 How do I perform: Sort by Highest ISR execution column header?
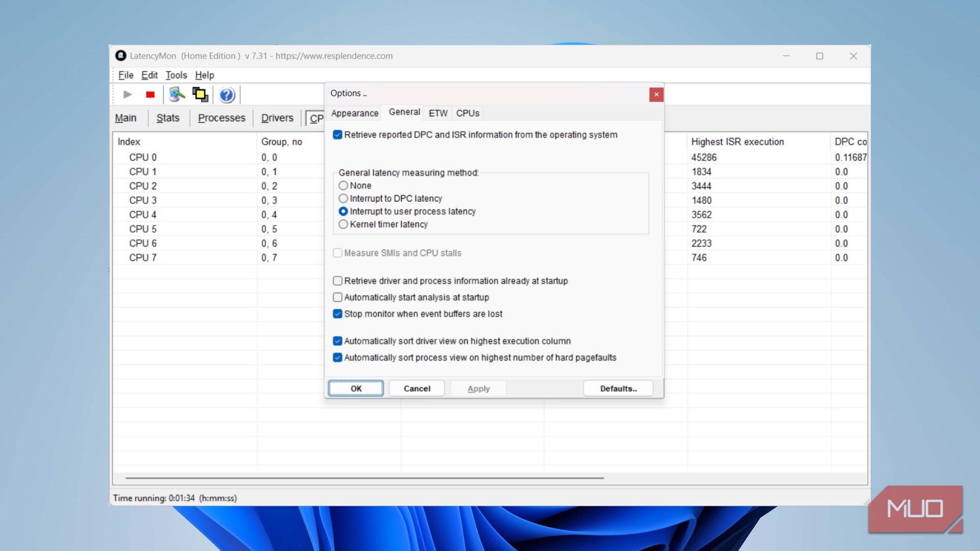[758, 142]
